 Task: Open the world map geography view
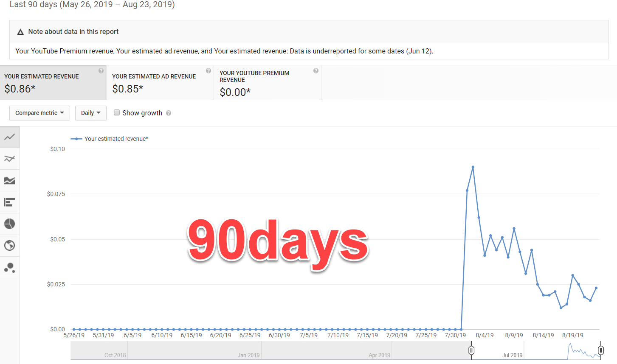pyautogui.click(x=10, y=245)
